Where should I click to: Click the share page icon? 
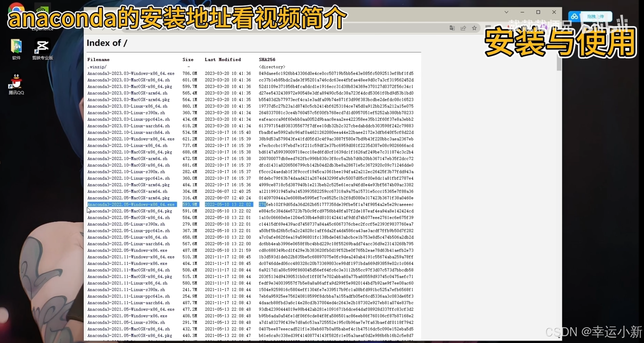coord(463,28)
